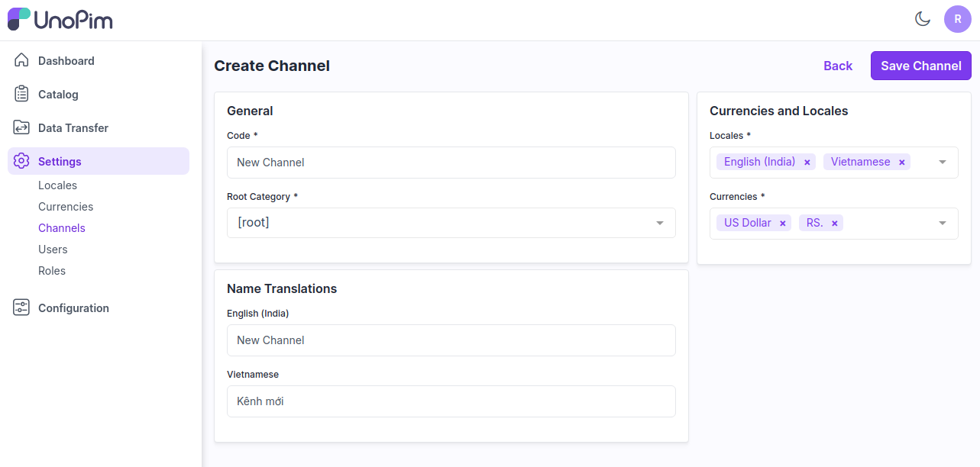Click the Back link
Screen dimensions: 980x467
pyautogui.click(x=838, y=66)
